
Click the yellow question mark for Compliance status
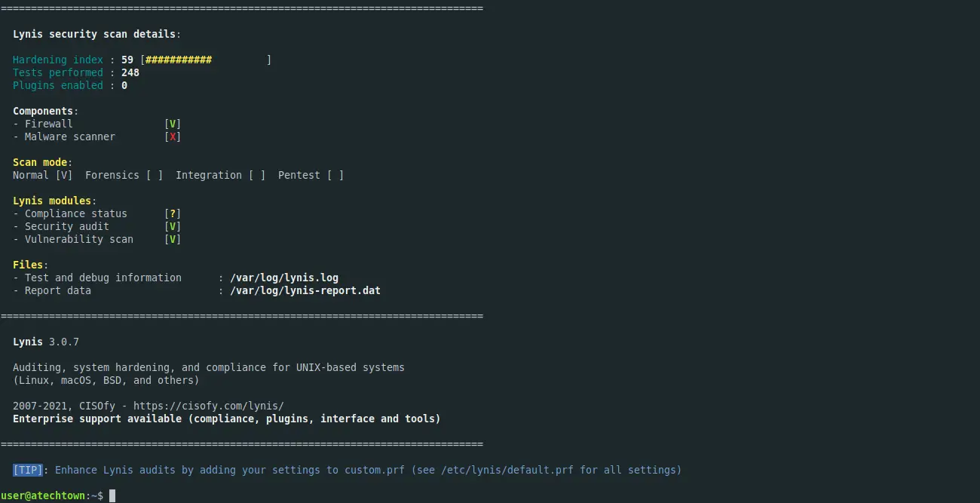(173, 213)
